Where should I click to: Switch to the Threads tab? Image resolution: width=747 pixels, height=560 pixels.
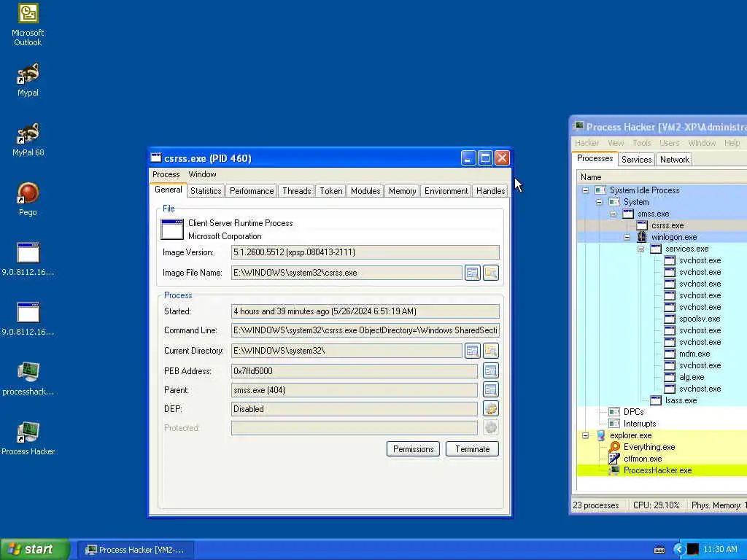point(296,191)
